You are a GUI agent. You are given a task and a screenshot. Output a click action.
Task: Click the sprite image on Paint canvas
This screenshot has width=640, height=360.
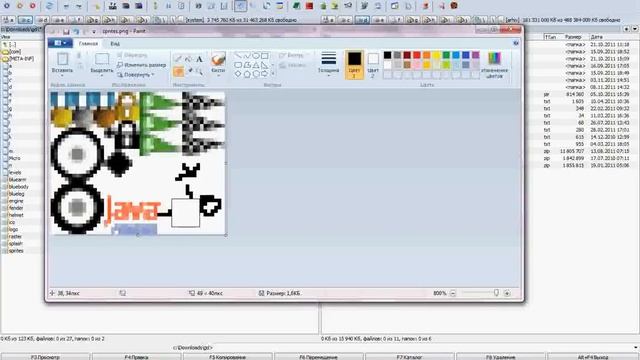(x=138, y=163)
